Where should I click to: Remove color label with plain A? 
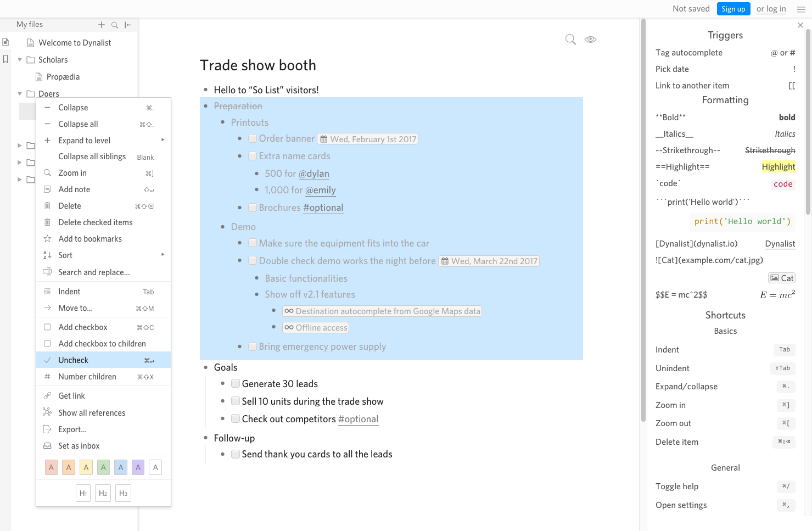coord(155,468)
